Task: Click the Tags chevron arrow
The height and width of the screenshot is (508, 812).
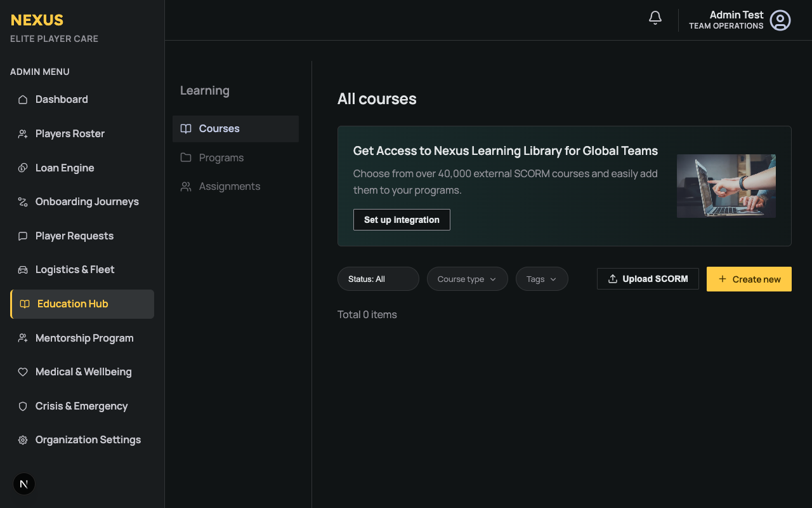Action: click(x=553, y=279)
